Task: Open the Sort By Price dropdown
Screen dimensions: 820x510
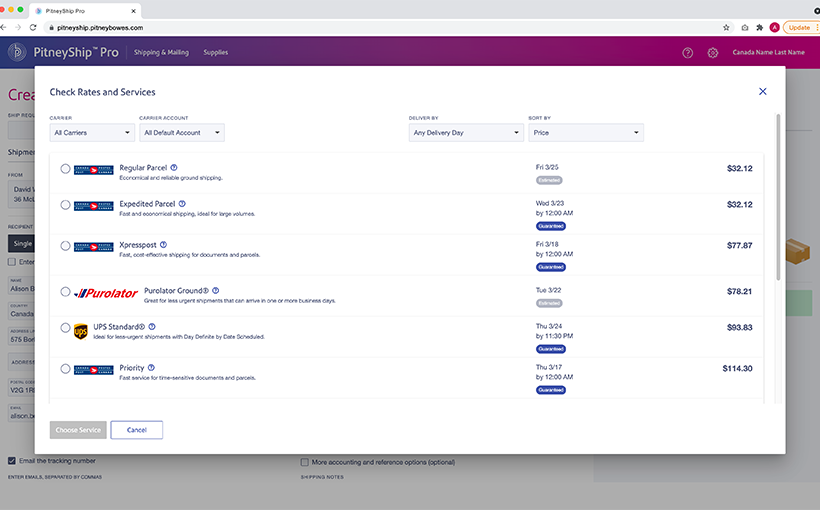Action: click(586, 132)
